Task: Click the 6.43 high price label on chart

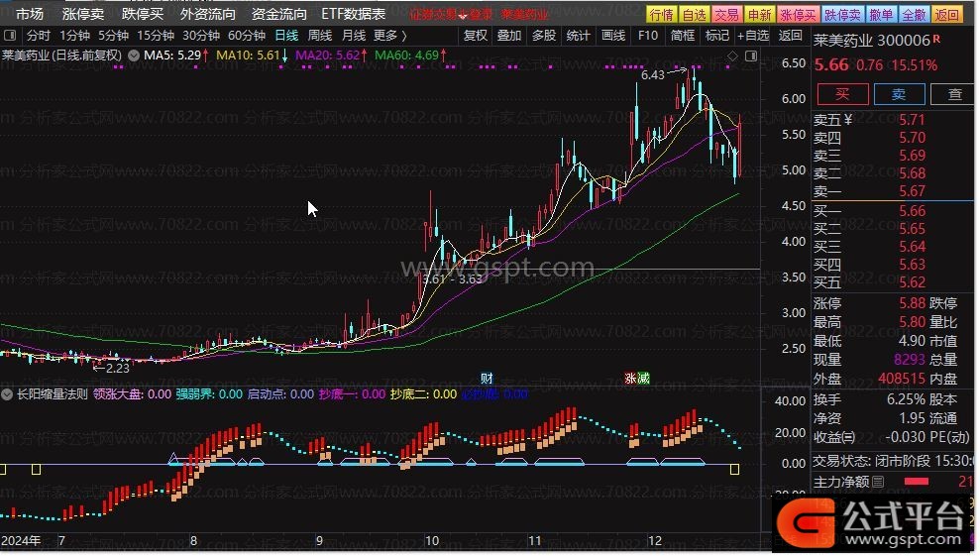Action: (652, 75)
